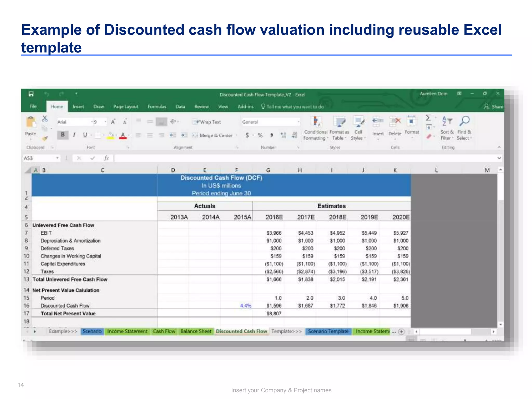Decrease font size with smaller A icon

(x=125, y=122)
